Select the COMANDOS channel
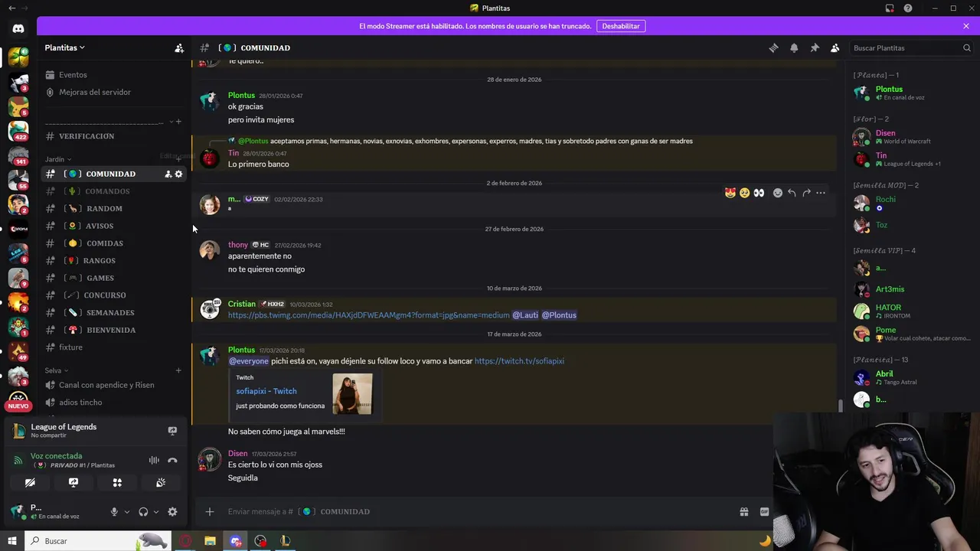 click(107, 191)
